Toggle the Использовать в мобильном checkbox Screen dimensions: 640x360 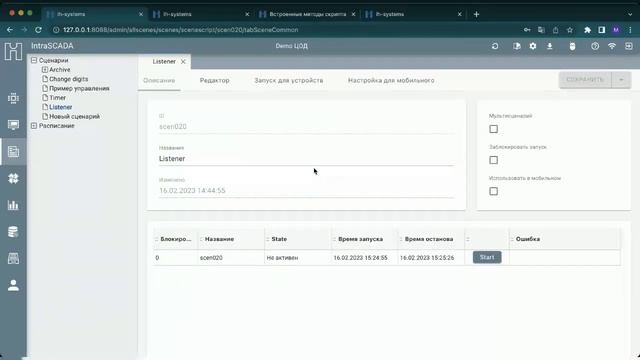493,191
